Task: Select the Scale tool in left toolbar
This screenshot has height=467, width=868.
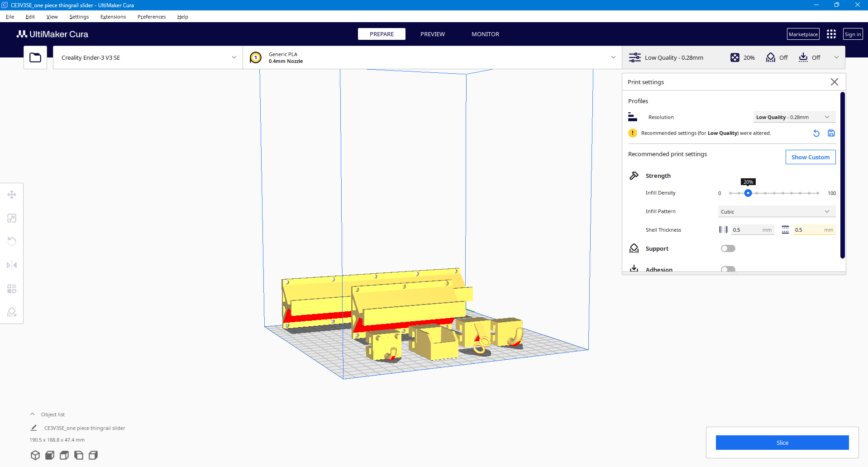Action: tap(12, 218)
